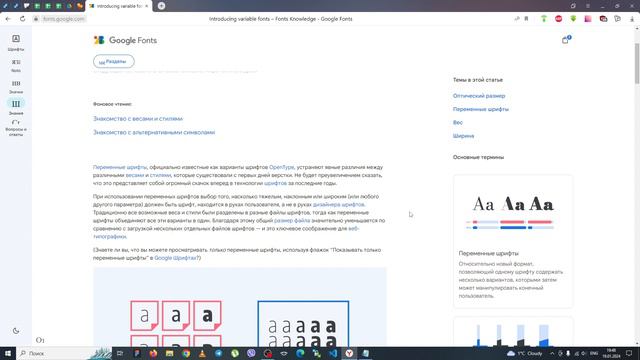Close the Introducing variable fonts tab
This screenshot has width=640, height=360.
pos(147,6)
